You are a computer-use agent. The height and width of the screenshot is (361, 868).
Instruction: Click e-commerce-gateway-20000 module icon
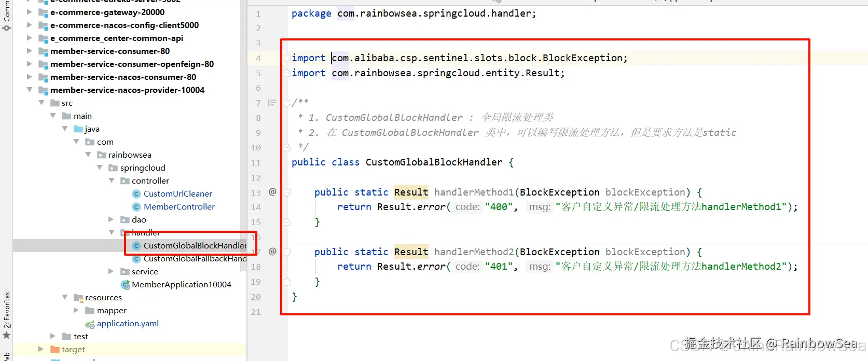pos(44,12)
